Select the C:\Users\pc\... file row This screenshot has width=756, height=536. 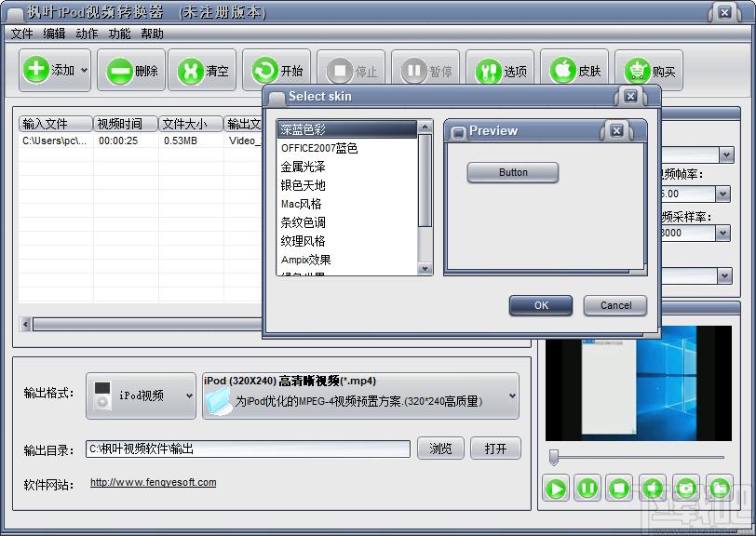(141, 141)
